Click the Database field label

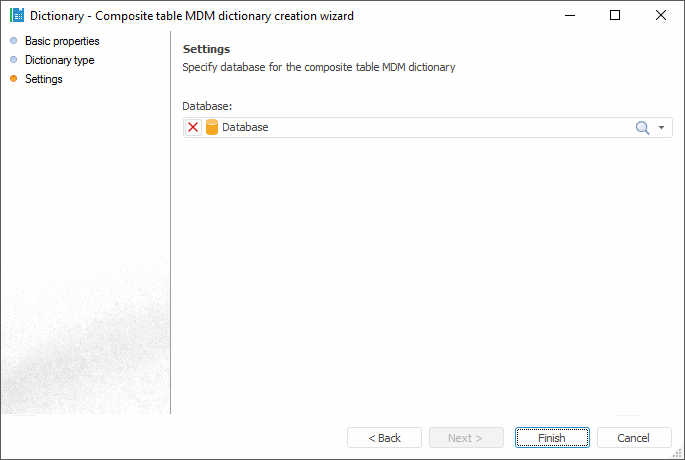click(207, 106)
